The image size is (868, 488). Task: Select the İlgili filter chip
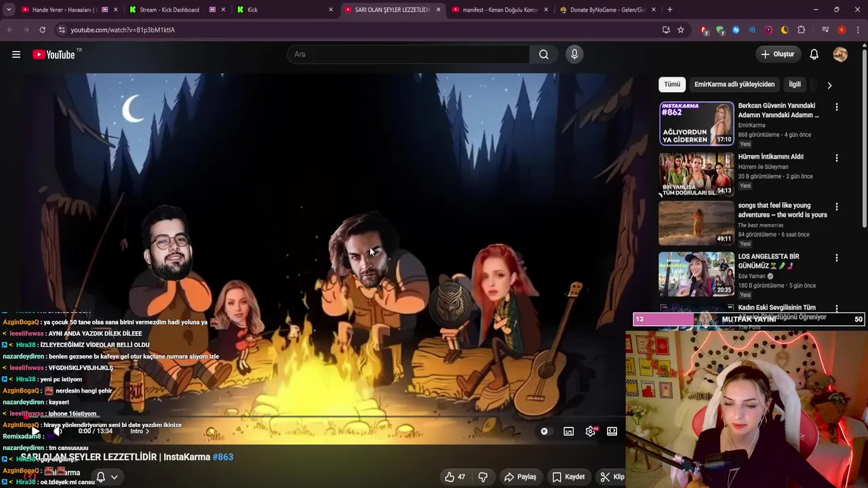click(795, 84)
